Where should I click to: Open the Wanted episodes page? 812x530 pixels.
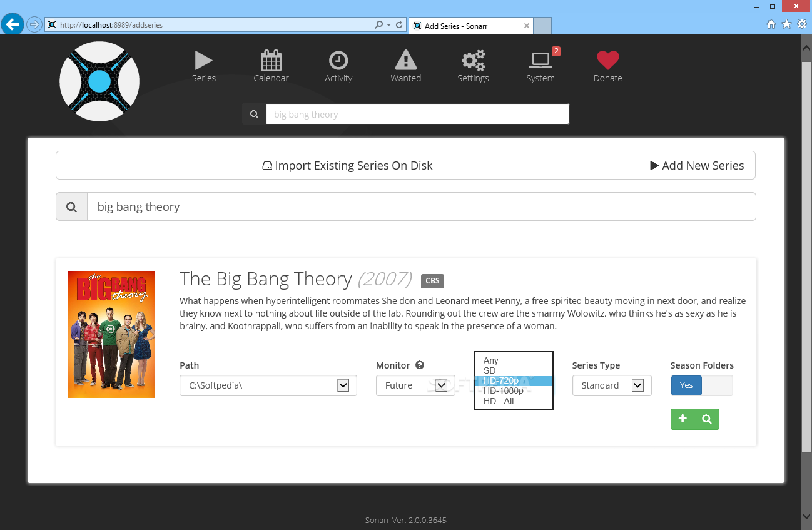(406, 67)
